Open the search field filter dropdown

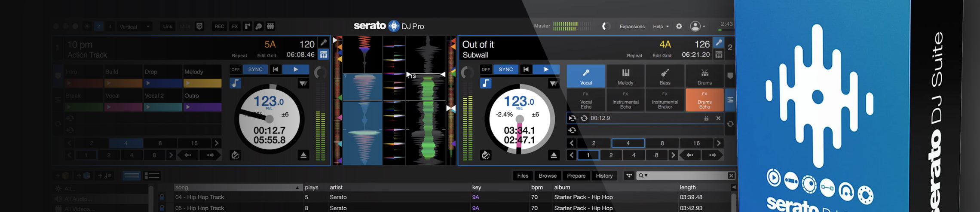[x=643, y=176]
